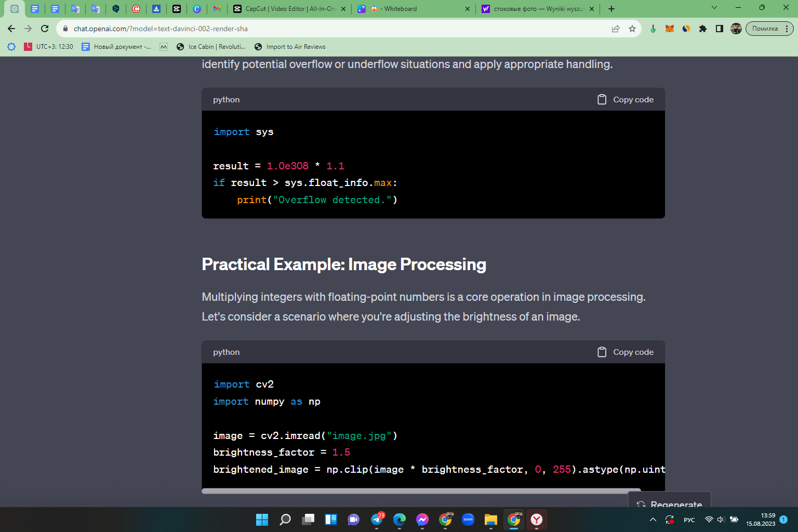The height and width of the screenshot is (532, 798).
Task: Bookmark this page with the star icon
Action: (633, 29)
